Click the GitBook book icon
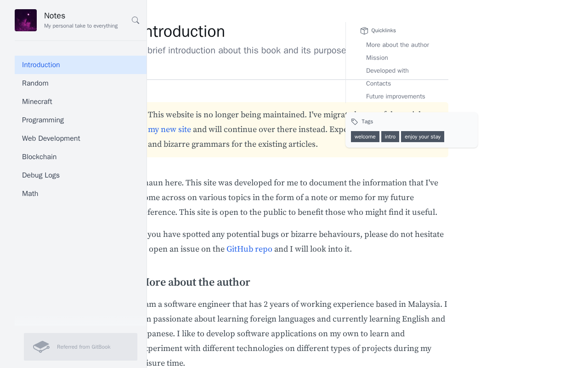The width and height of the screenshot is (588, 368). (x=41, y=347)
